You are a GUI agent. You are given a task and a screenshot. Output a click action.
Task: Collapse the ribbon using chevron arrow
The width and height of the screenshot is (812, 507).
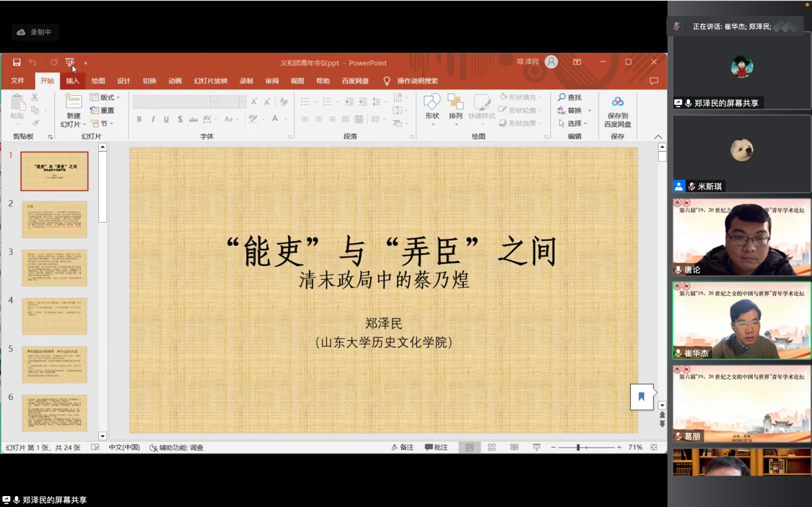[x=657, y=137]
